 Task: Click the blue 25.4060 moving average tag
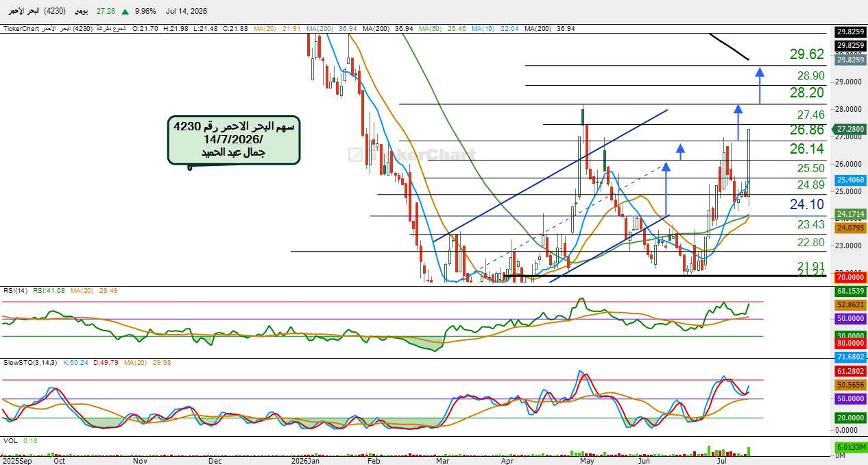click(x=851, y=180)
